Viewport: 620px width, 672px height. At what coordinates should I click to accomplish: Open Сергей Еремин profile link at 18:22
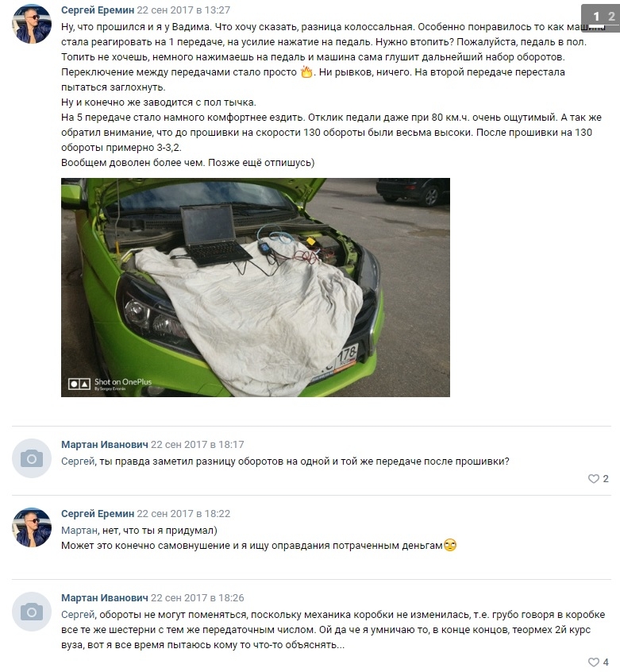(x=98, y=513)
